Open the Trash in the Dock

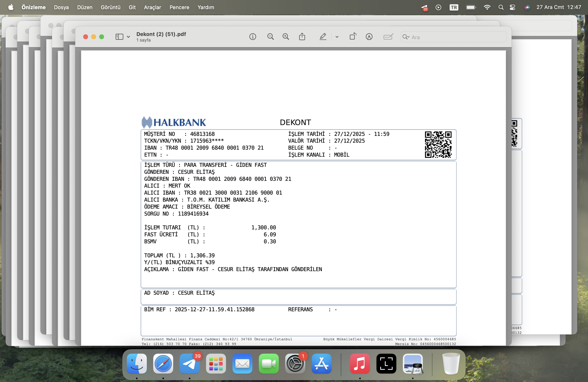[x=451, y=363]
